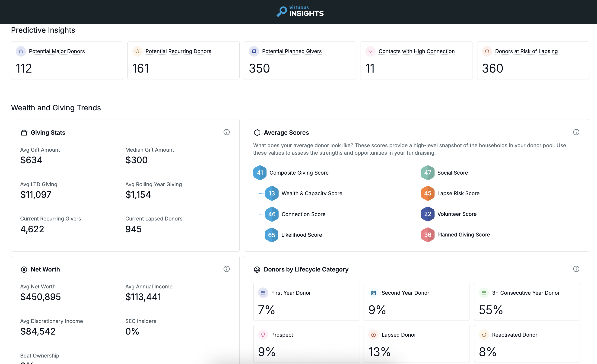Click the Volunteer Score hexagon badge
The width and height of the screenshot is (597, 364).
click(428, 214)
